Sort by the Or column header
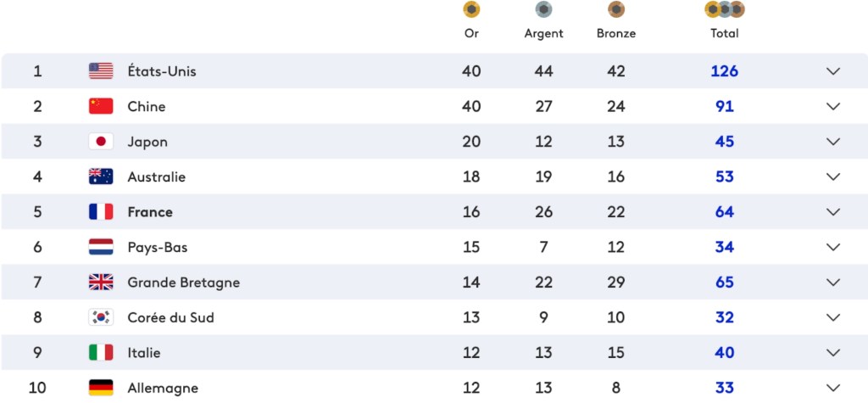This screenshot has height=403, width=868. (x=471, y=34)
